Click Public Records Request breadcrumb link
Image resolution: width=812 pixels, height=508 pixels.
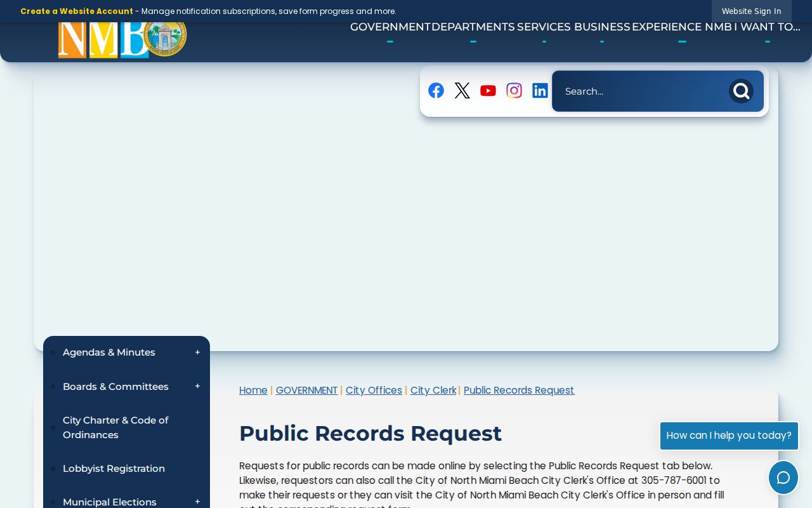(519, 391)
